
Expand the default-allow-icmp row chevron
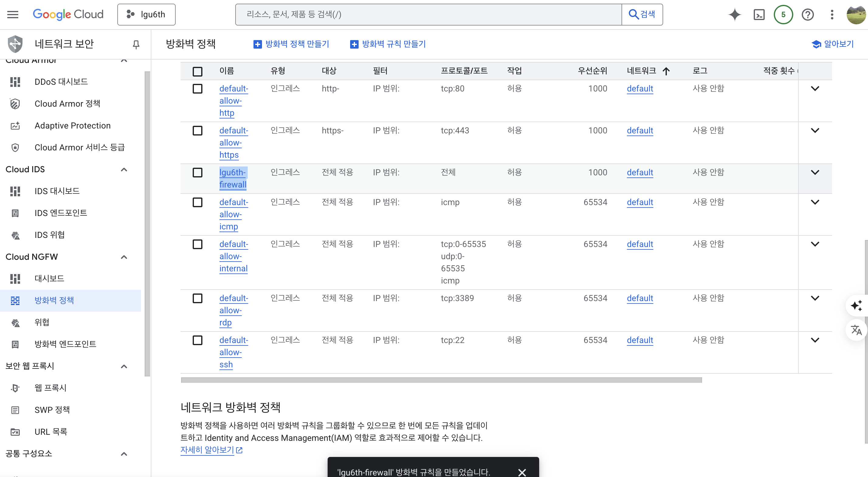tap(815, 202)
